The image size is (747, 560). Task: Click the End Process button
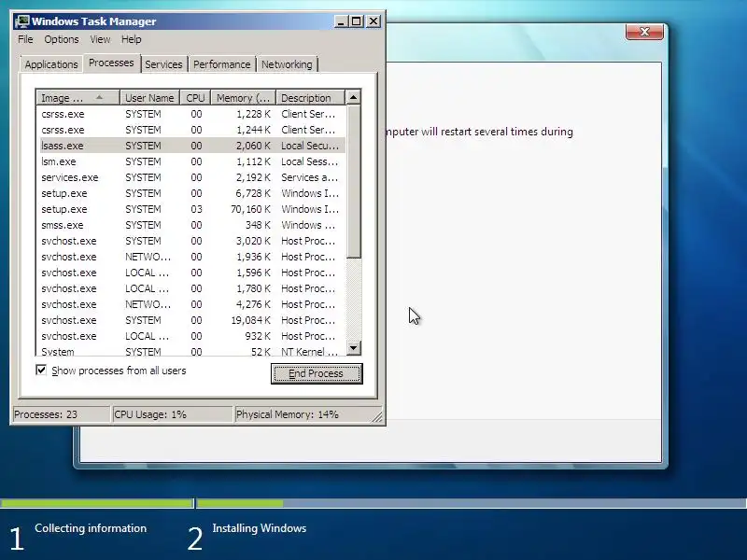pos(317,373)
